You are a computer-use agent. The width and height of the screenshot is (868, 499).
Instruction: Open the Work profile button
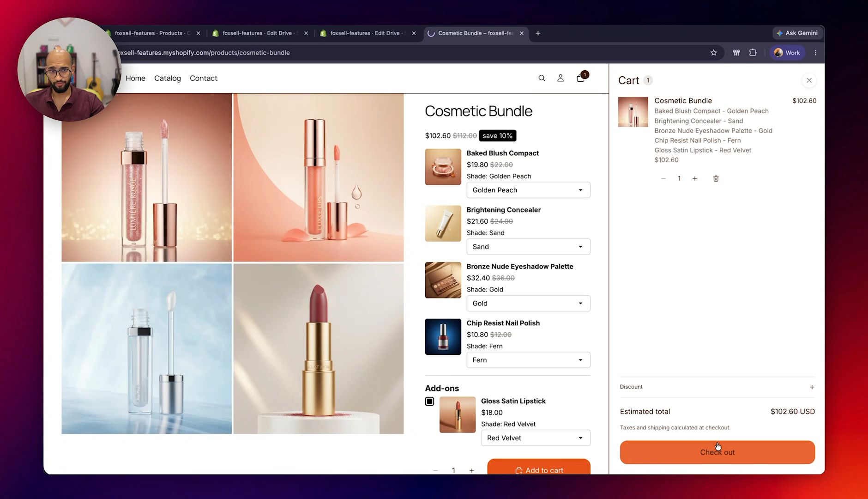tap(787, 53)
